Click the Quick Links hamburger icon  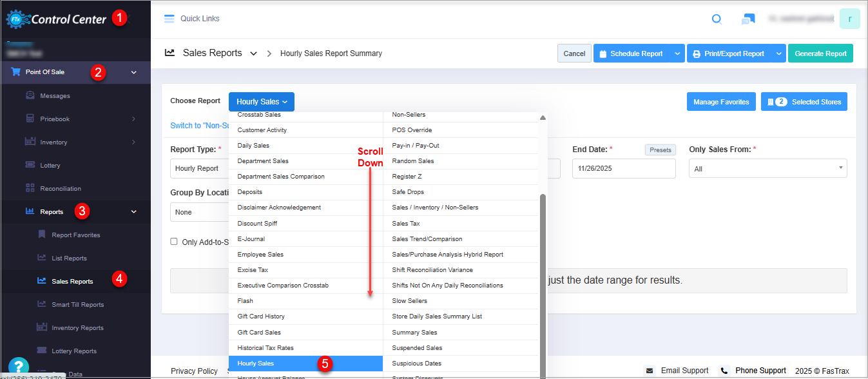[x=169, y=19]
